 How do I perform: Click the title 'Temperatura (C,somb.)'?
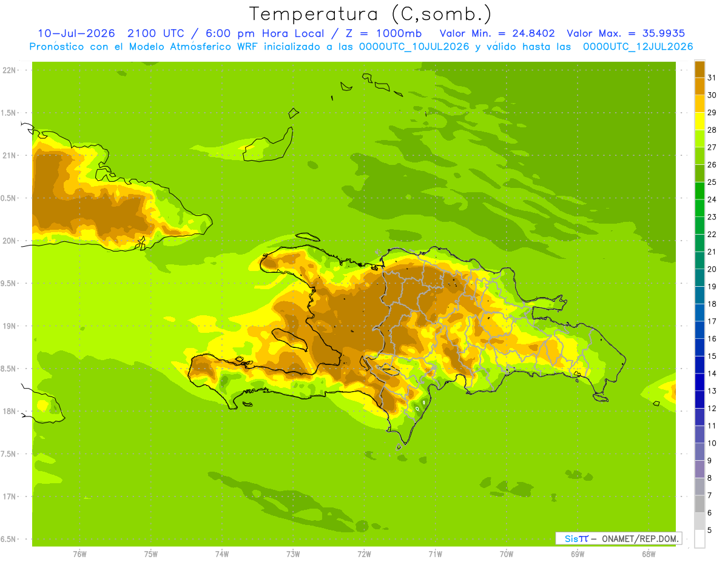pos(371,13)
